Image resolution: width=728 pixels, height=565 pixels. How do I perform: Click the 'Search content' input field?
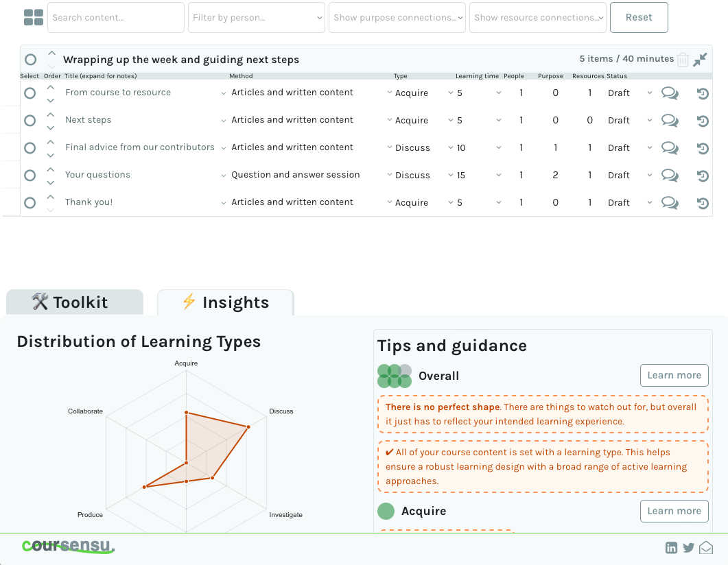[x=116, y=18]
